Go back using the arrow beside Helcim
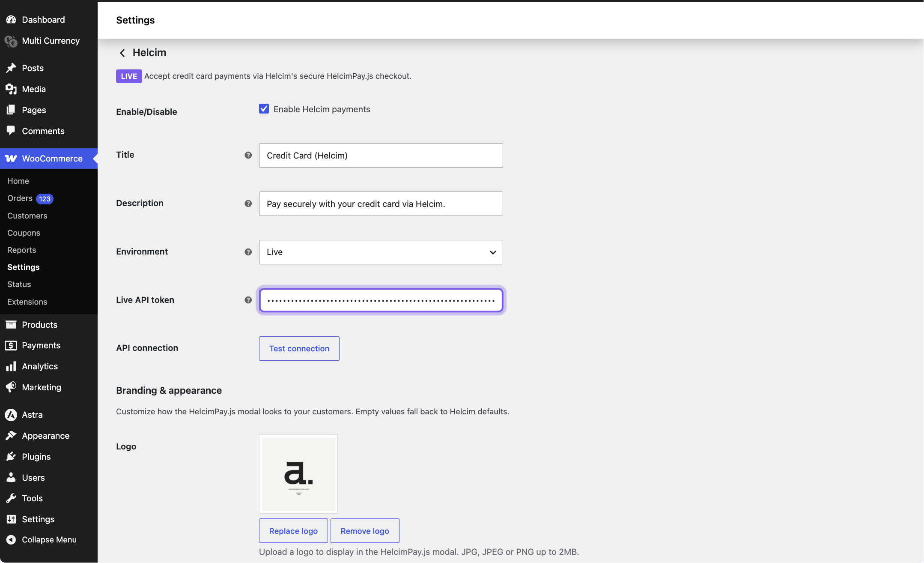The height and width of the screenshot is (563, 924). point(122,53)
